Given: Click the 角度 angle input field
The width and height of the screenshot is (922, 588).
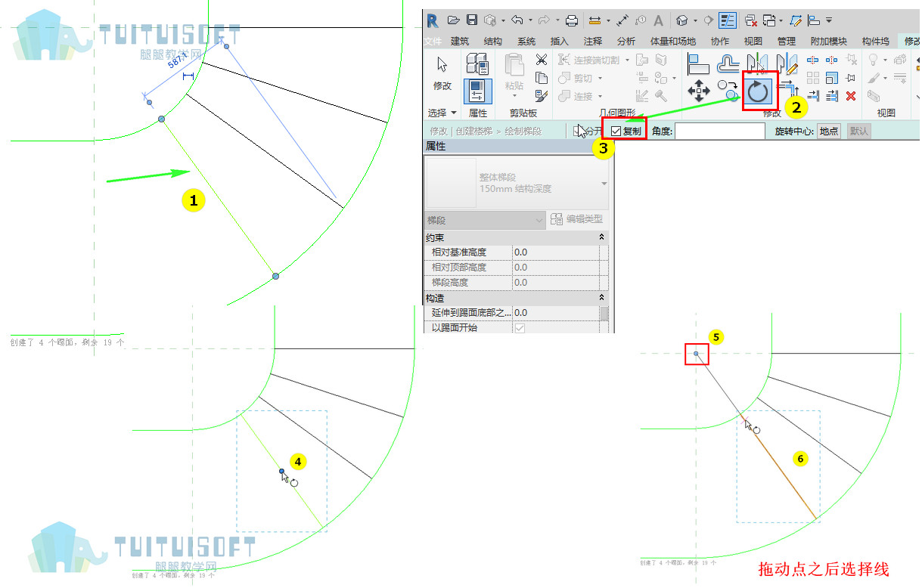Looking at the screenshot, I should coord(720,131).
